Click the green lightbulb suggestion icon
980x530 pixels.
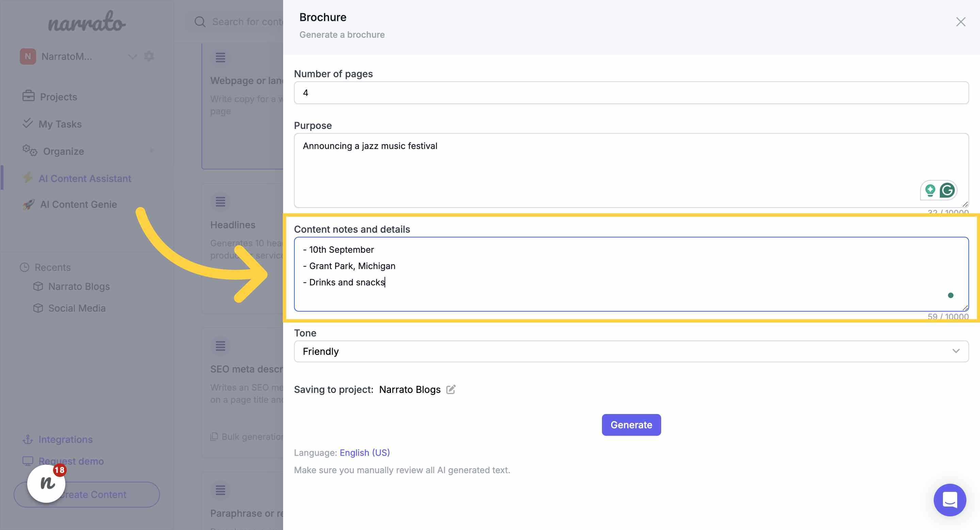[x=930, y=190]
